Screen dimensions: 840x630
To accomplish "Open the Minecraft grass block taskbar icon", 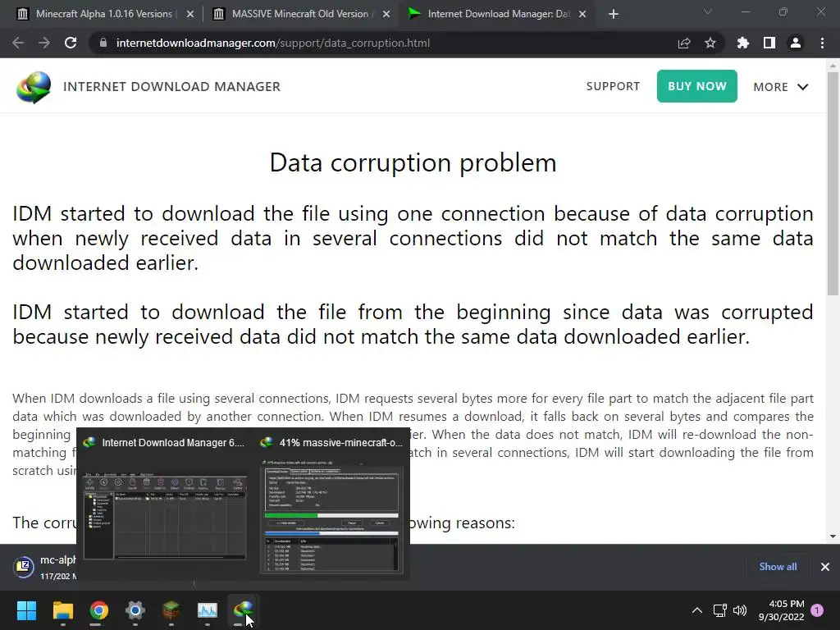I will 171,610.
